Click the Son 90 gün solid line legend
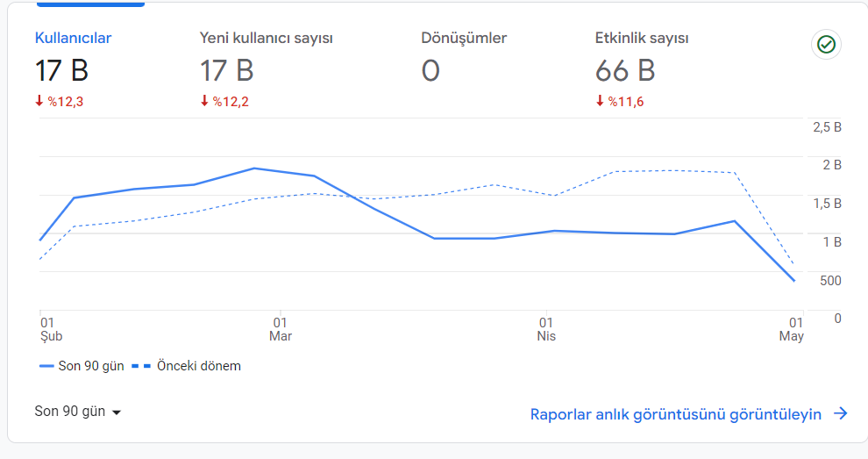This screenshot has width=868, height=459. pos(82,366)
